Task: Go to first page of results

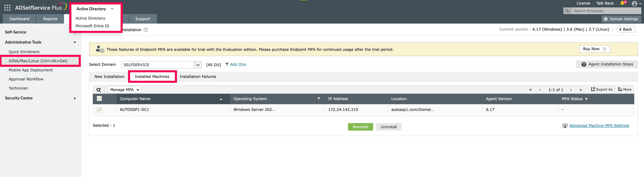Action: coord(530,90)
